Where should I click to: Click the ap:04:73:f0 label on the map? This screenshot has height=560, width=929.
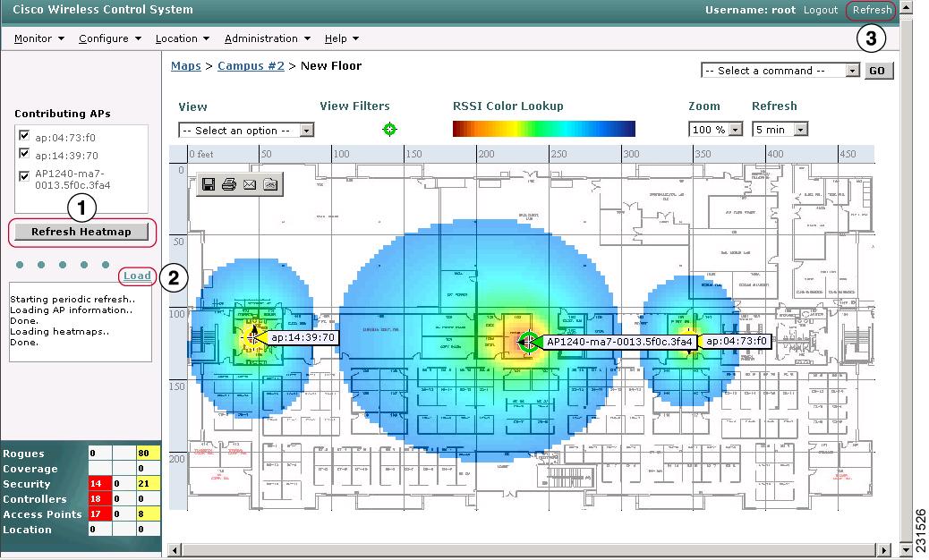pyautogui.click(x=737, y=341)
